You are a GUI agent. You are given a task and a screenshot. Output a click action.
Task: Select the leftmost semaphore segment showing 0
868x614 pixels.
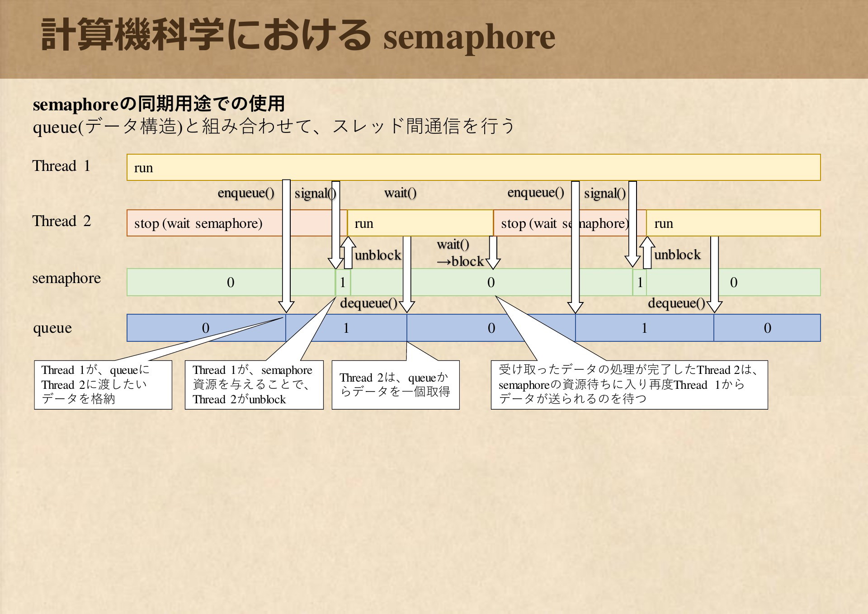231,282
